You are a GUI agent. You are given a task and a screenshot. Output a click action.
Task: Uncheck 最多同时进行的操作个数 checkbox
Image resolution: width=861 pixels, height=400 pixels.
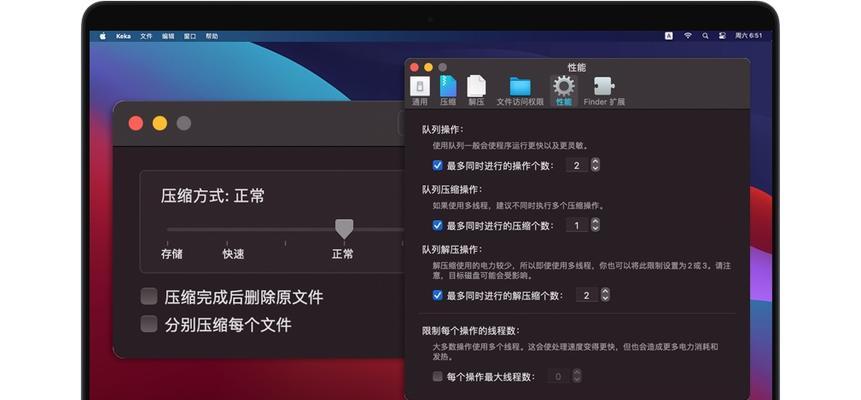438,165
